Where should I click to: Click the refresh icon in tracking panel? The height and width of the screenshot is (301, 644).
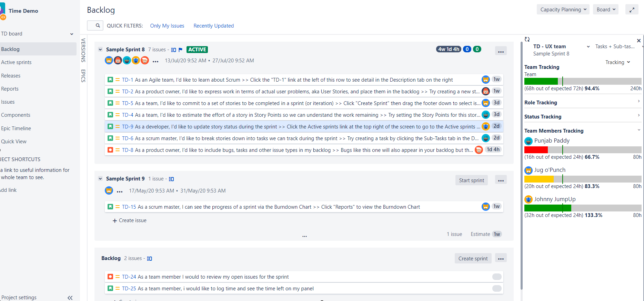pos(527,39)
